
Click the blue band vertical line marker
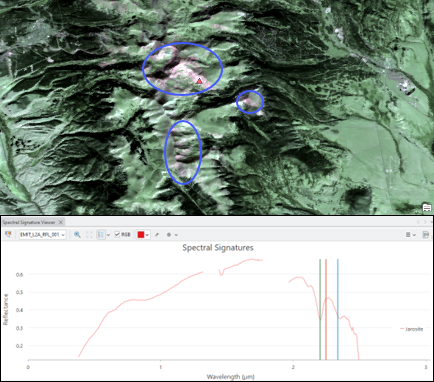click(338, 309)
